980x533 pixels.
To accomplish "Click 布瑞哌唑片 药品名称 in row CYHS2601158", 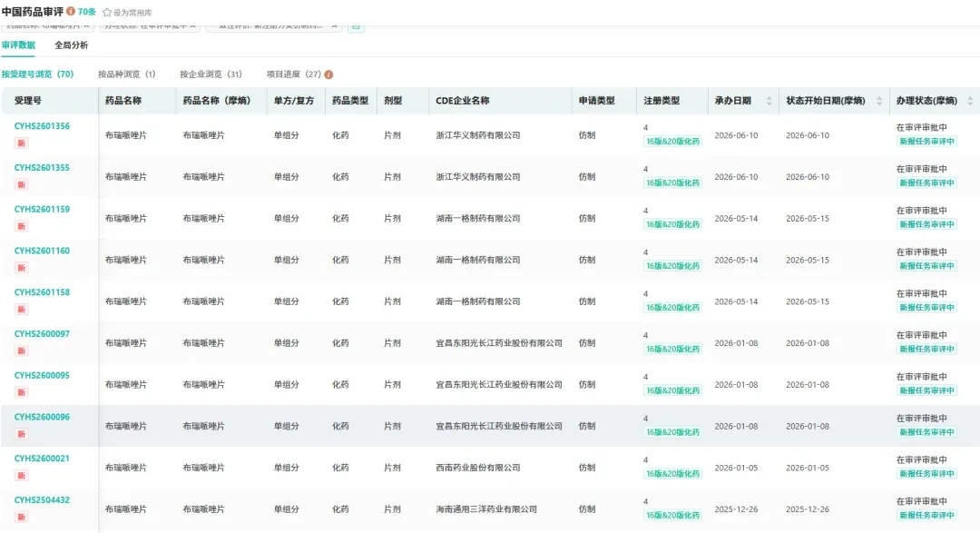I will tap(125, 301).
